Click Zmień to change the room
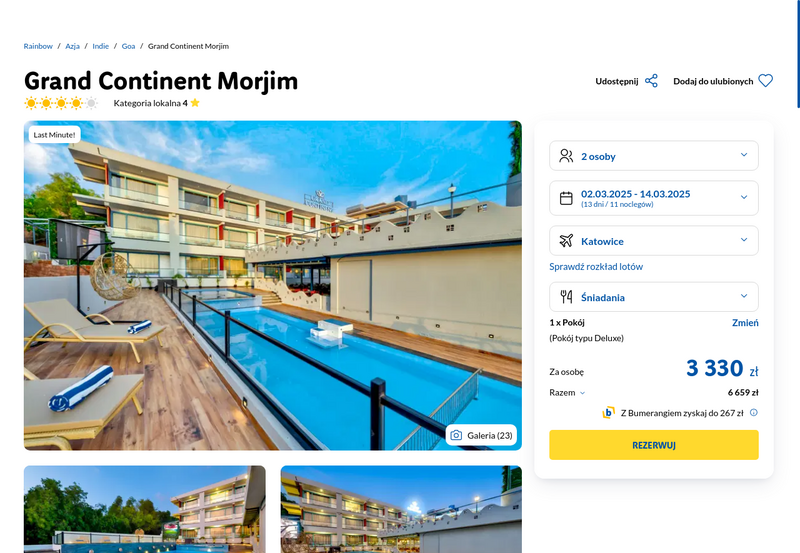 pyautogui.click(x=745, y=322)
